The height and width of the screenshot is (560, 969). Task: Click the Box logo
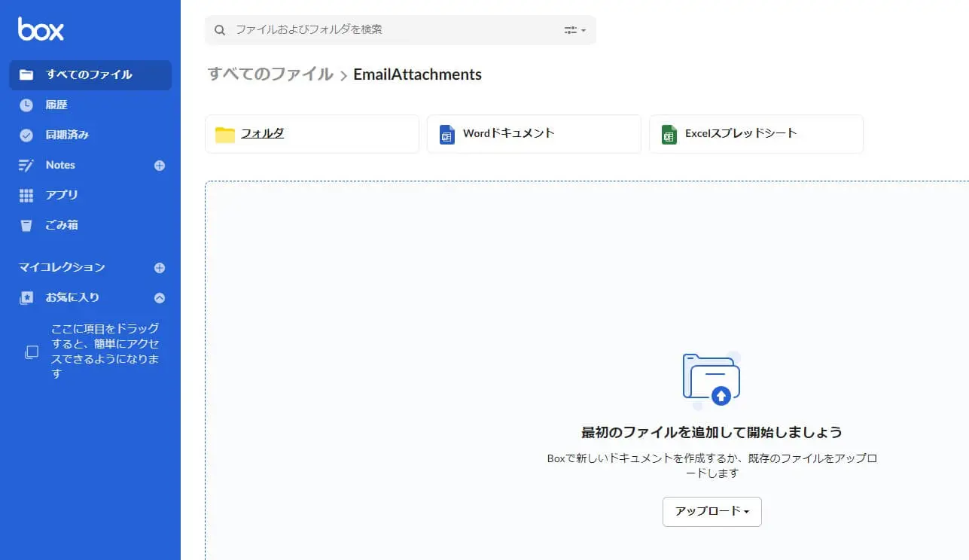41,29
